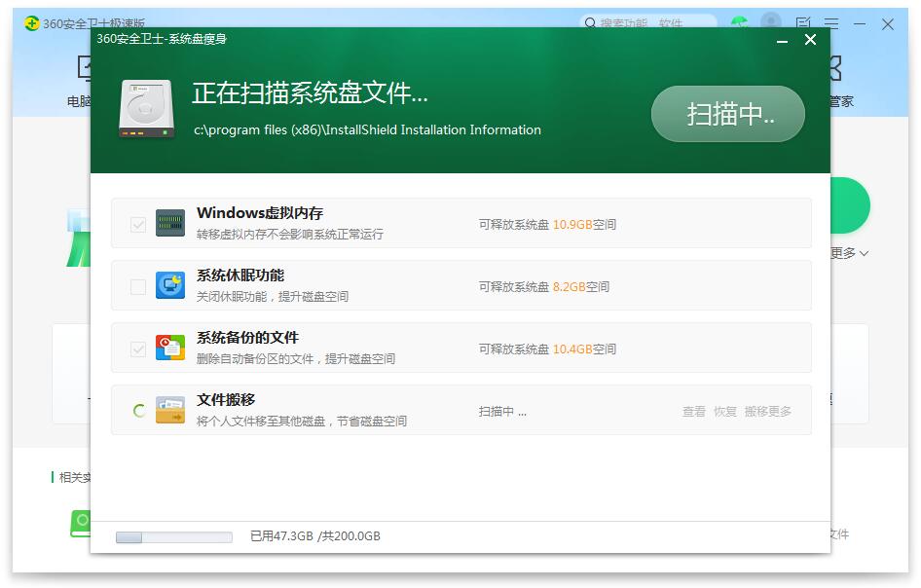Close the 360安全卫士 main window
The image size is (921, 588).
pos(888,24)
